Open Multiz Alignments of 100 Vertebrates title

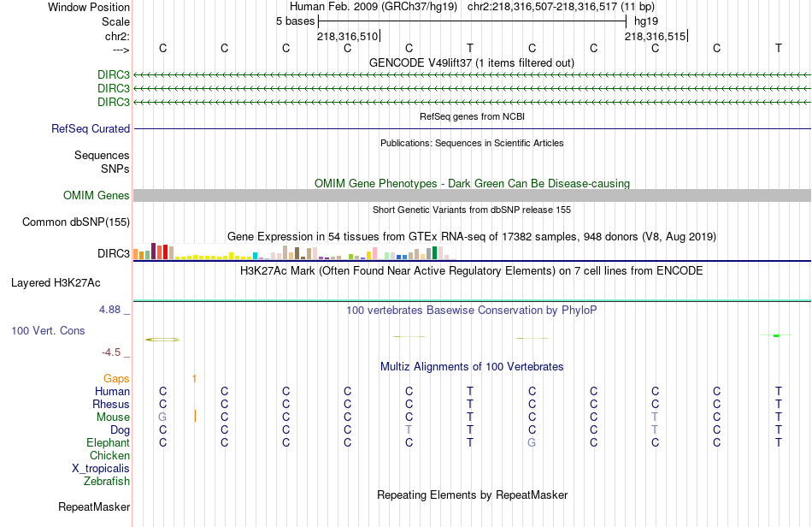(x=472, y=367)
